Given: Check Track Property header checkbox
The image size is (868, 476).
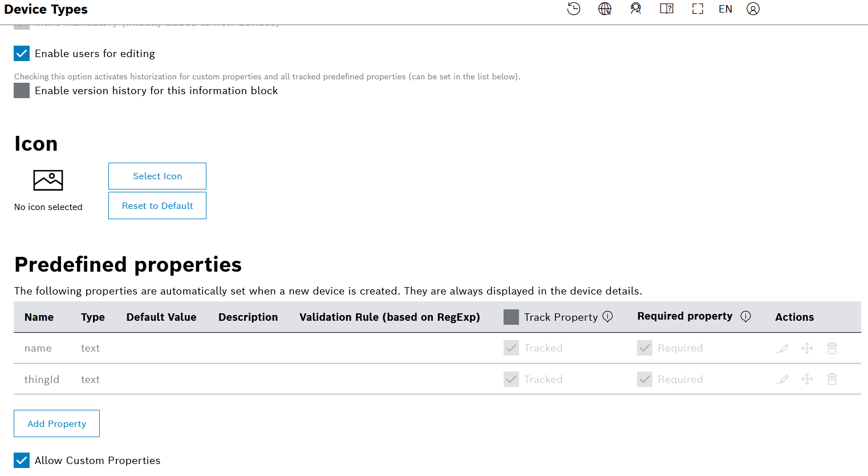Looking at the screenshot, I should (x=511, y=317).
